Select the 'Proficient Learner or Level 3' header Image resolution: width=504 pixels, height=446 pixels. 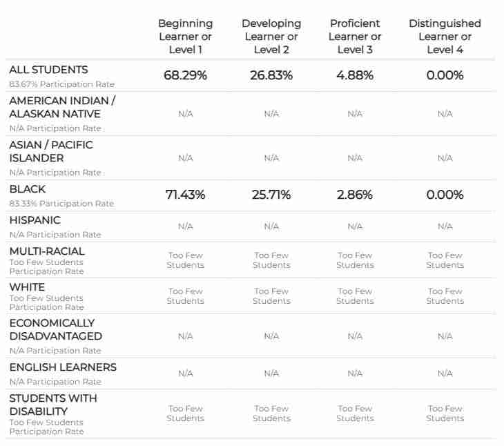[x=355, y=37]
